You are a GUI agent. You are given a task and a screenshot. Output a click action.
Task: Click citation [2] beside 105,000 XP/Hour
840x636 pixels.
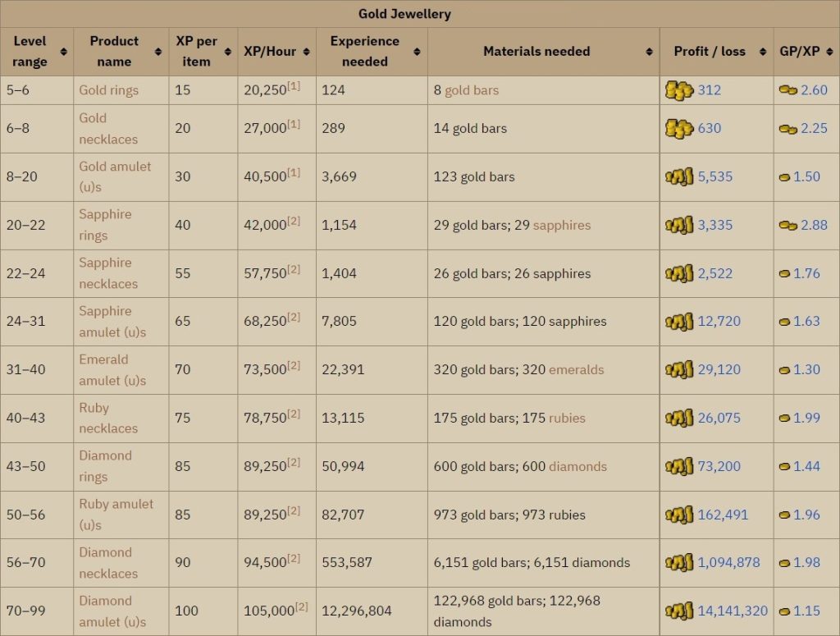pyautogui.click(x=300, y=607)
